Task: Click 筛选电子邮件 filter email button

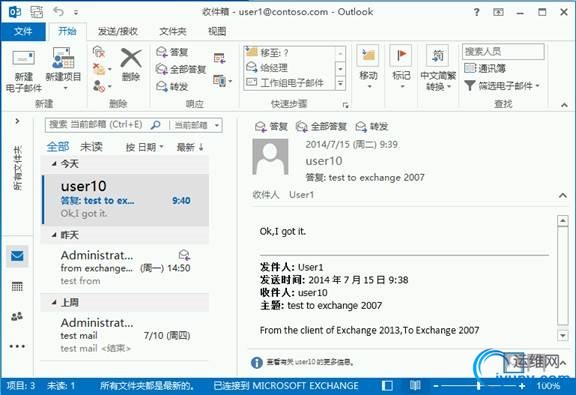Action: click(x=501, y=86)
